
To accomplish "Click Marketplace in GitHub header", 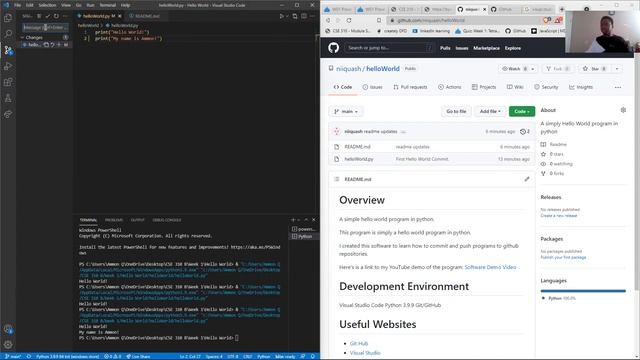I will (486, 48).
